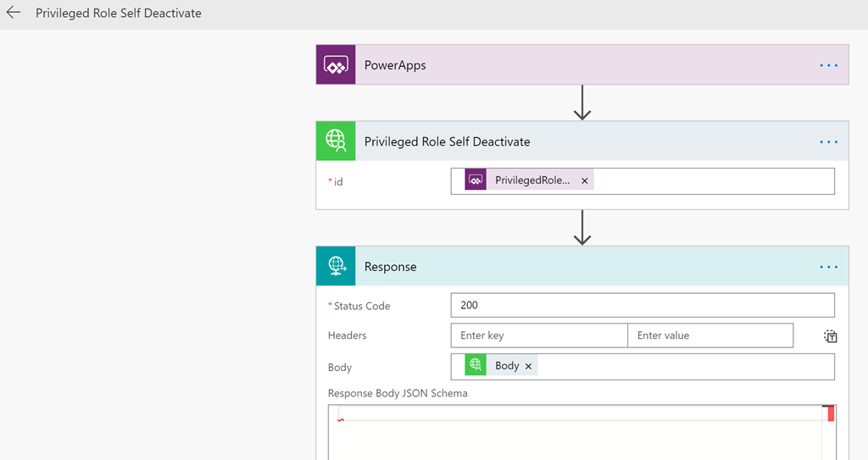Click the Response Body JSON Schema editor

[x=581, y=432]
